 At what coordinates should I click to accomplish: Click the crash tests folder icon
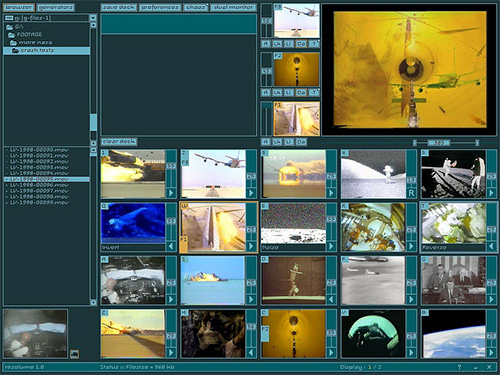[15, 51]
